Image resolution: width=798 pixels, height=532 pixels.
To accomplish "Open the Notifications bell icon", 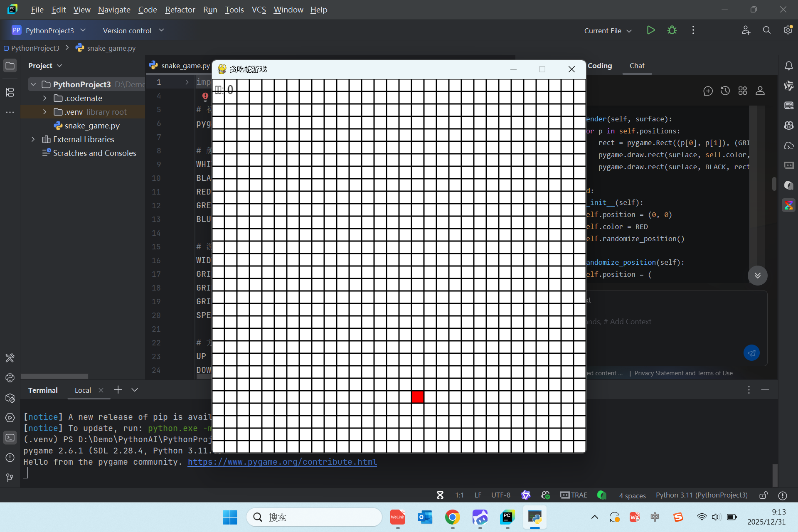I will tap(788, 66).
